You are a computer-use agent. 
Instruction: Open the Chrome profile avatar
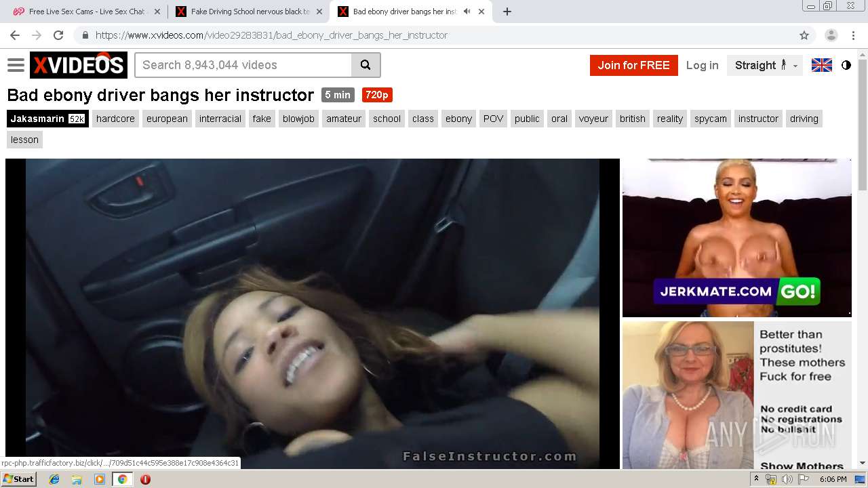pyautogui.click(x=831, y=35)
